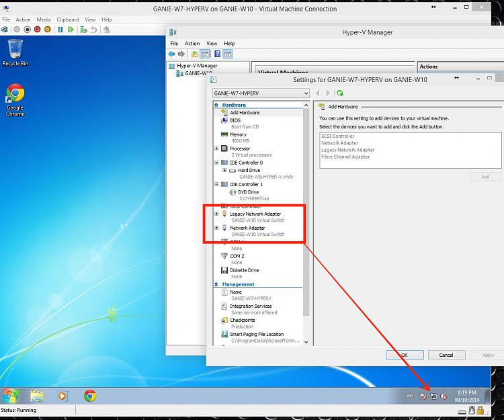504x420 pixels.
Task: Collapse the IDE Controller 1 node
Action: coord(216,184)
